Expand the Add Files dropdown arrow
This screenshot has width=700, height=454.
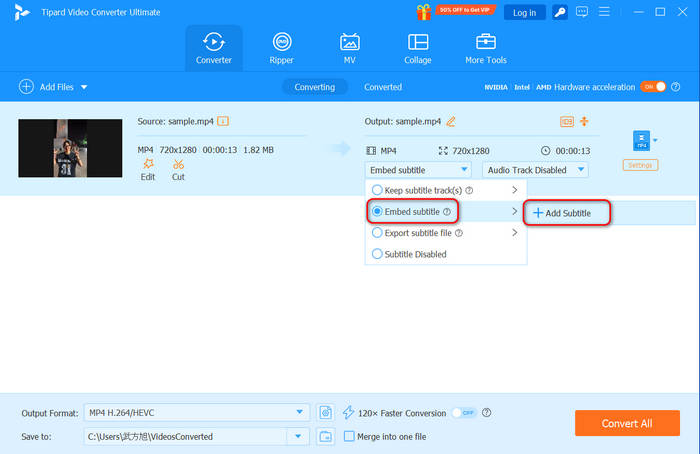[x=84, y=87]
